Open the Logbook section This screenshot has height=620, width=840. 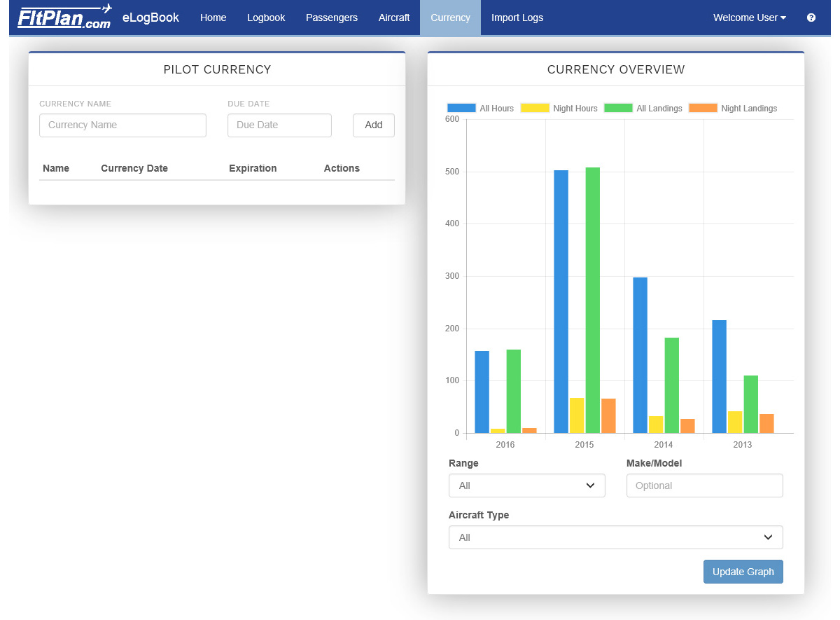[x=266, y=18]
